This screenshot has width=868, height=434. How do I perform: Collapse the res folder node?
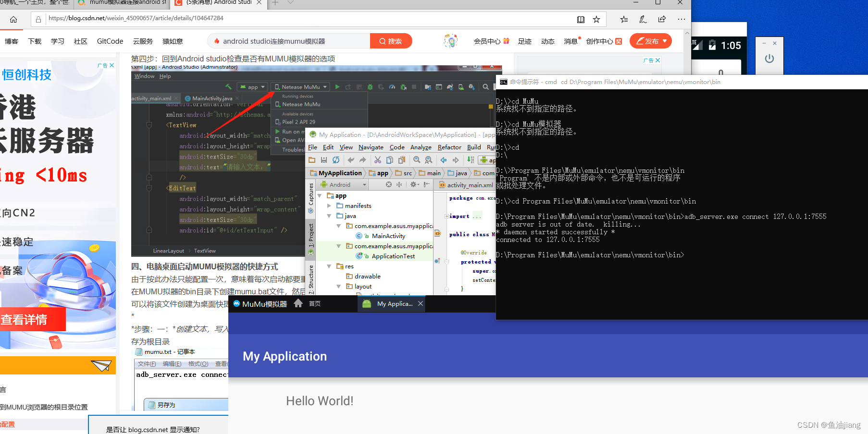329,266
